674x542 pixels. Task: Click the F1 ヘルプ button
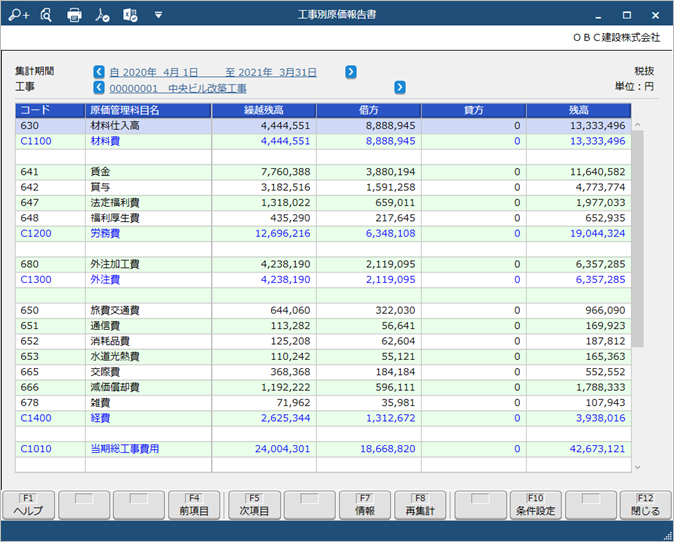(x=28, y=505)
